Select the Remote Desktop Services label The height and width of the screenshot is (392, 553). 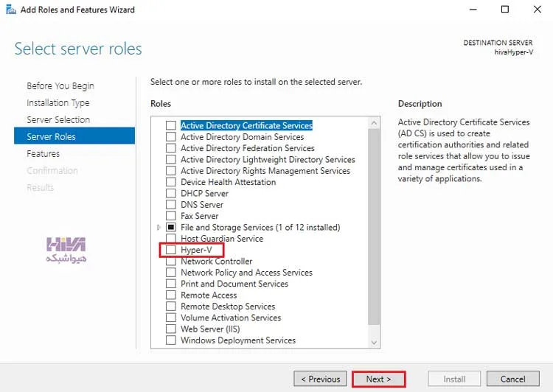(x=228, y=307)
